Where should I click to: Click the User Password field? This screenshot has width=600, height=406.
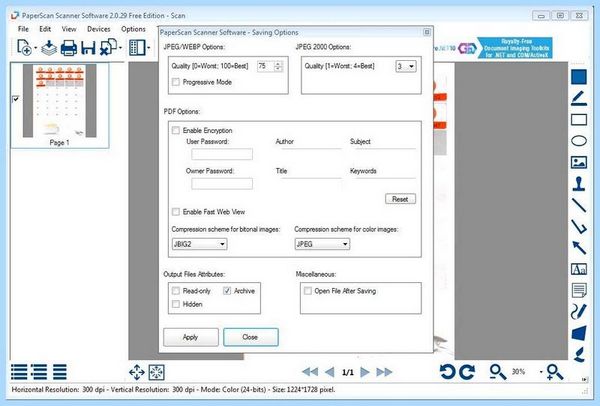point(222,154)
